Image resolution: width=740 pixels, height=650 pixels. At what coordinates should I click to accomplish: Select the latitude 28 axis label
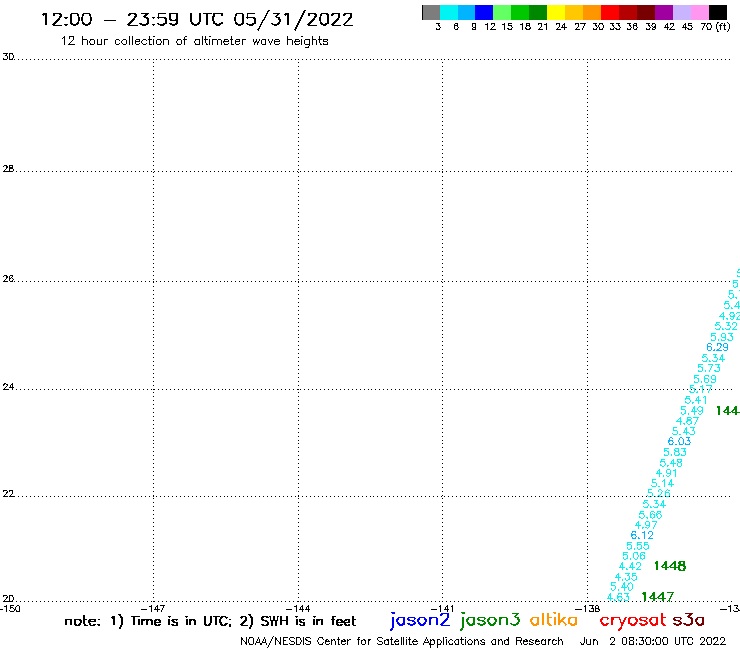pos(8,169)
